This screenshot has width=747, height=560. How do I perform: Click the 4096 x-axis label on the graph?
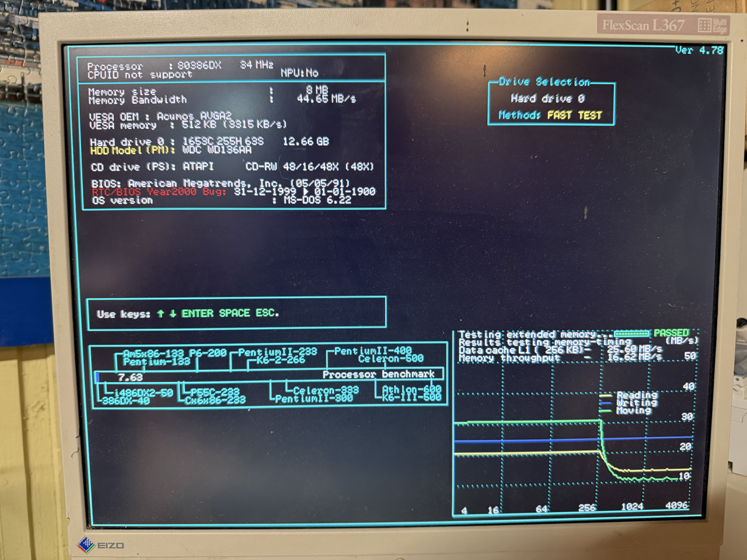(x=677, y=505)
